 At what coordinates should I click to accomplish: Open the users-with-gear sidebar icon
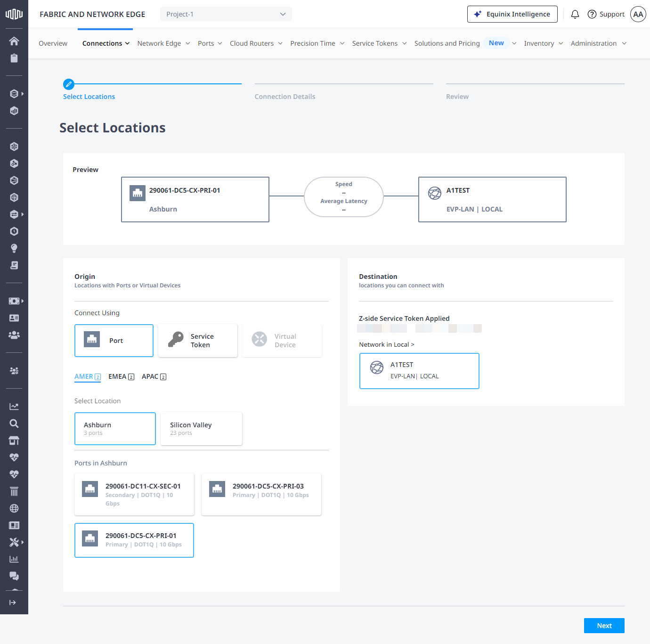pyautogui.click(x=14, y=371)
